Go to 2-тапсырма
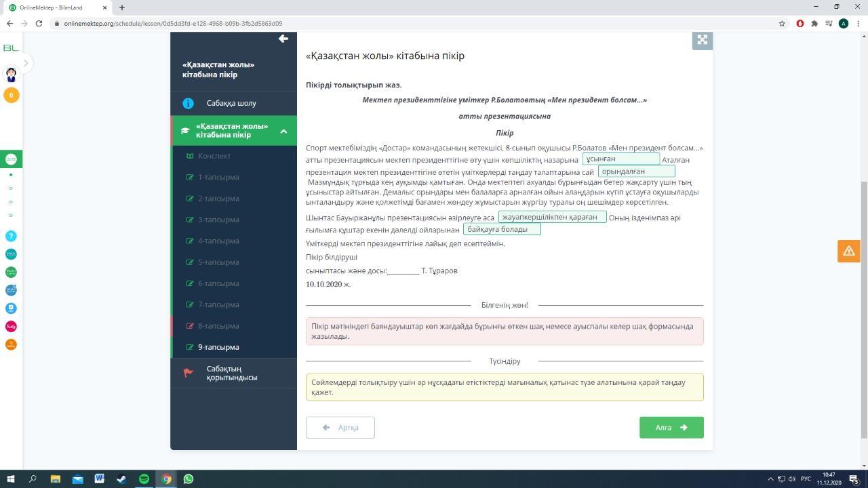This screenshot has height=488, width=868. [234, 199]
